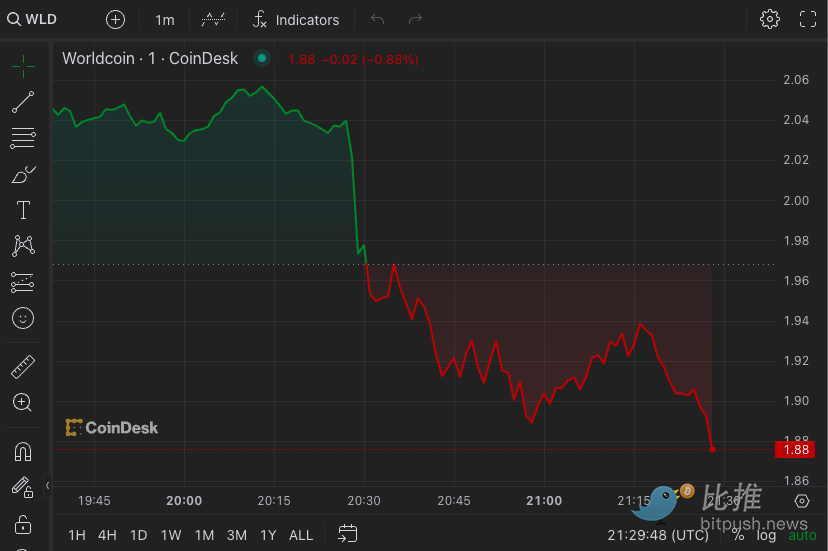Open the WLD symbol search
The width and height of the screenshot is (828, 551).
(32, 20)
